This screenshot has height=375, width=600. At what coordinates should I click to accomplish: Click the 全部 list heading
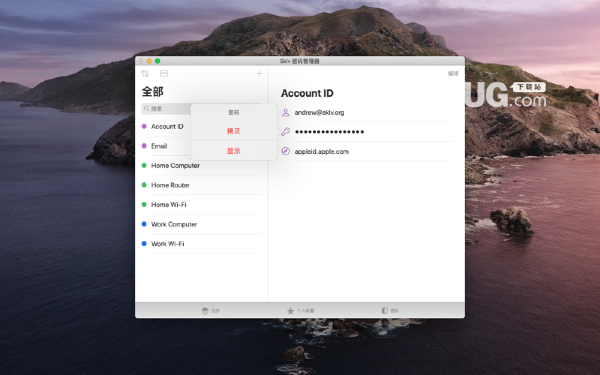point(152,91)
